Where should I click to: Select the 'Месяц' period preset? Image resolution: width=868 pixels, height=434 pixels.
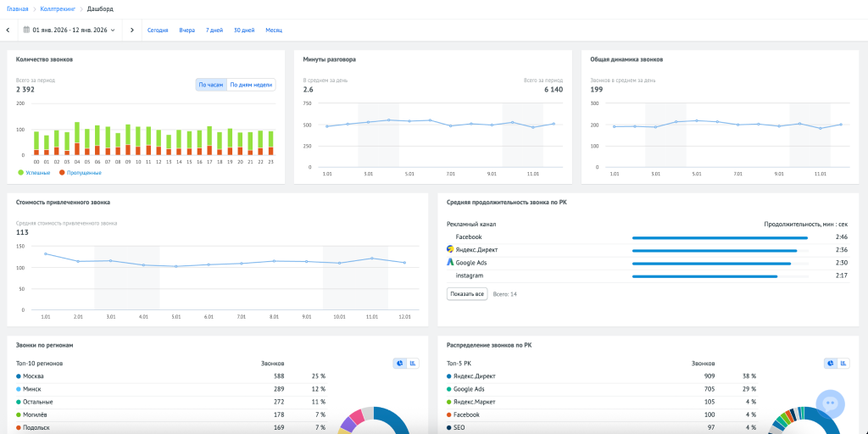(274, 30)
